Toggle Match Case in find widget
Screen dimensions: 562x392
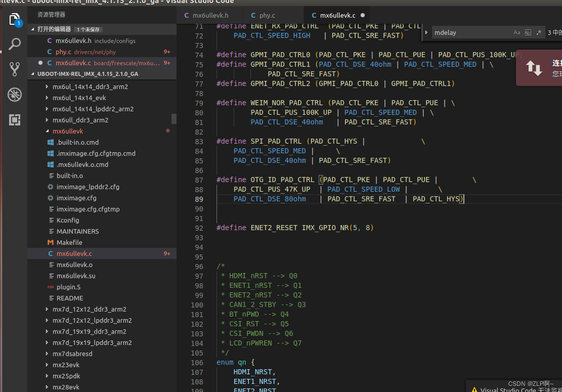pyautogui.click(x=517, y=32)
